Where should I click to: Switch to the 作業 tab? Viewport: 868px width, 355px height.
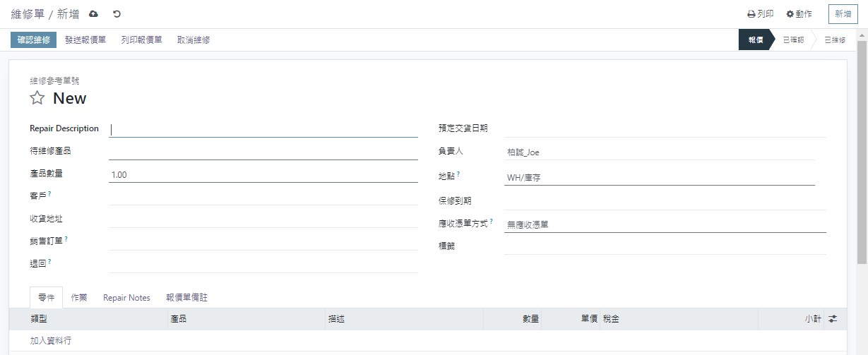click(79, 298)
